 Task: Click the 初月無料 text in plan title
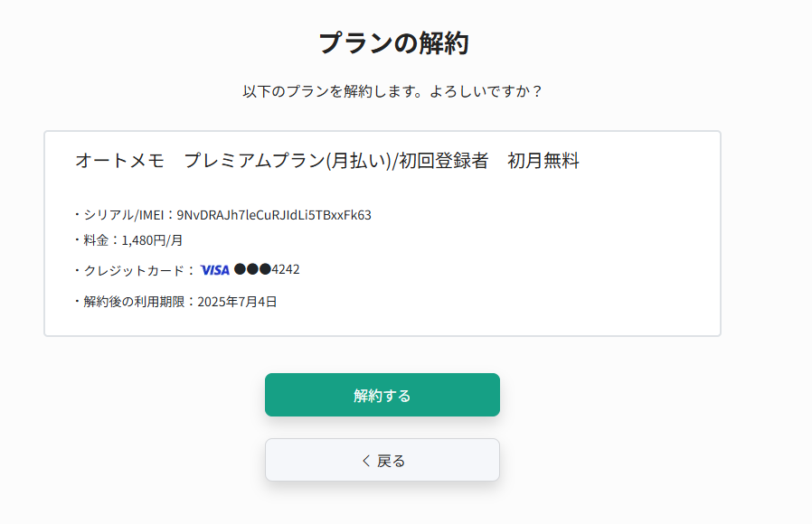[x=543, y=160]
